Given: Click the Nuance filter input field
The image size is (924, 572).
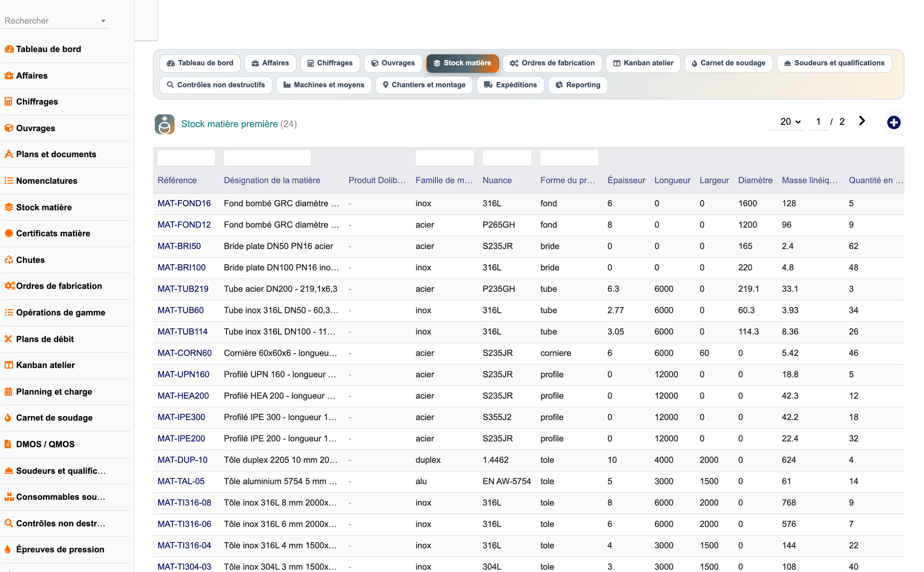Looking at the screenshot, I should (x=507, y=158).
